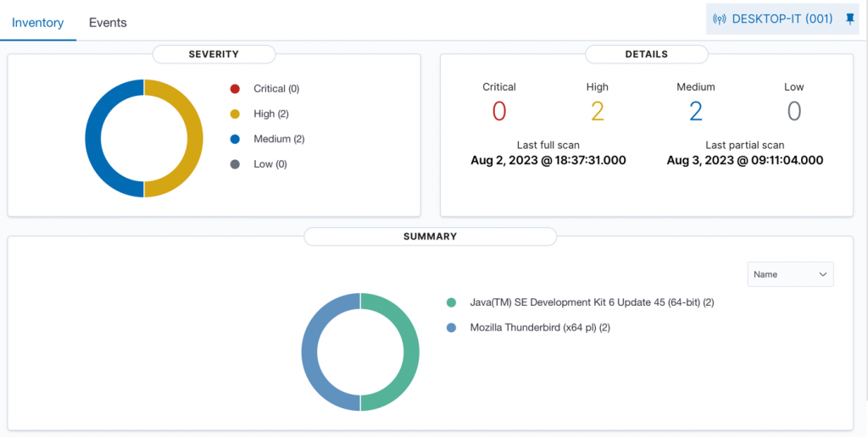Toggle the Medium severity legend dot
The height and width of the screenshot is (437, 868).
pos(235,139)
